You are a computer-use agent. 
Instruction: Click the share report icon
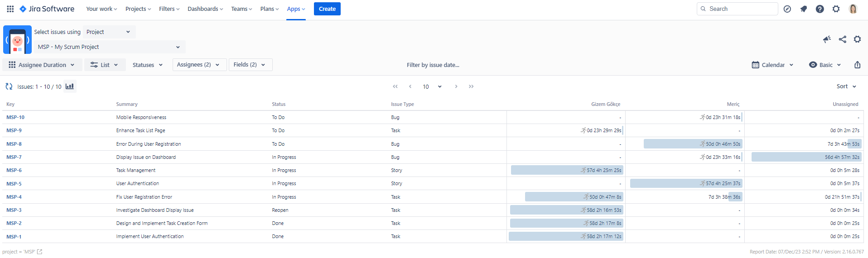tap(842, 39)
